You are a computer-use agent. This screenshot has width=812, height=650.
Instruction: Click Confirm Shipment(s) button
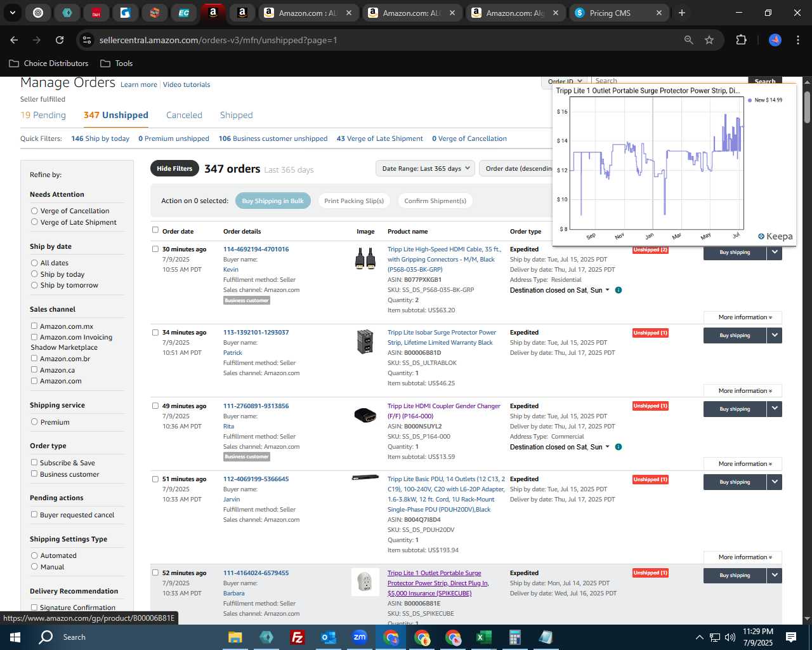[435, 201]
